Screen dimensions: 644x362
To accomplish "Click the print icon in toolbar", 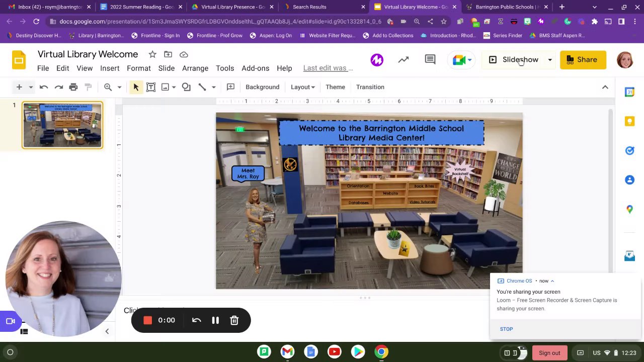I will coord(73,87).
